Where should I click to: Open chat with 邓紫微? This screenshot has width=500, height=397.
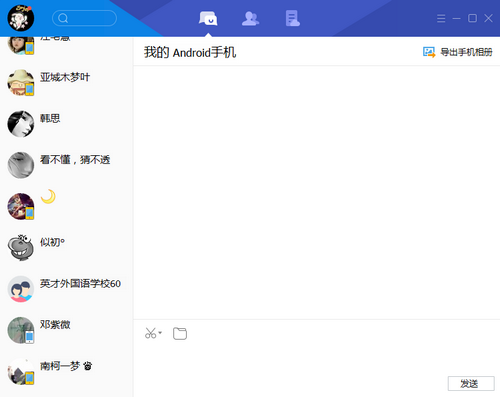click(67, 331)
